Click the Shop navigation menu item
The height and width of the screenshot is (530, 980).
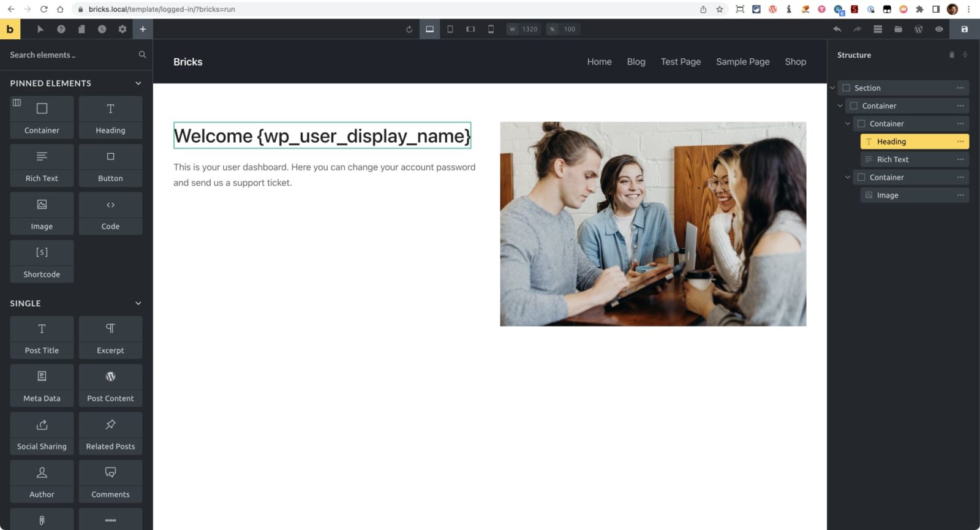click(x=795, y=62)
